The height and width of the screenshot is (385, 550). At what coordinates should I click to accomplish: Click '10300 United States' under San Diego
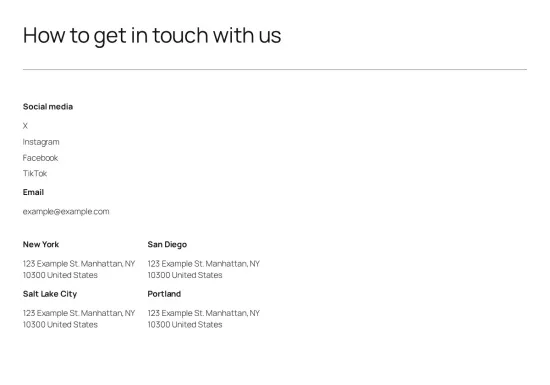[185, 275]
